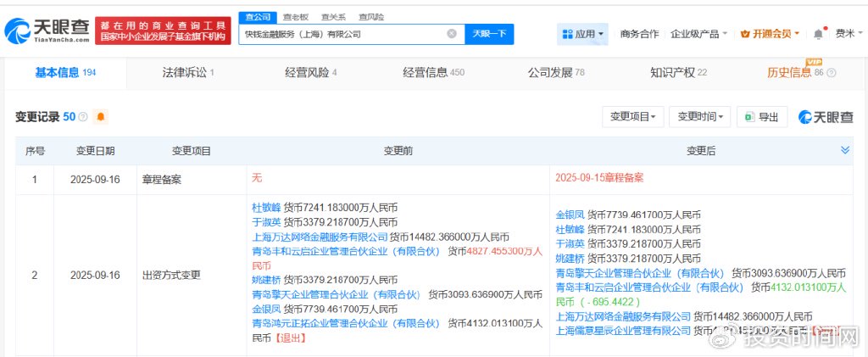
Task: Open 上海万达网络金融服务有限公司 link in 变更后 column
Action: pos(623,316)
